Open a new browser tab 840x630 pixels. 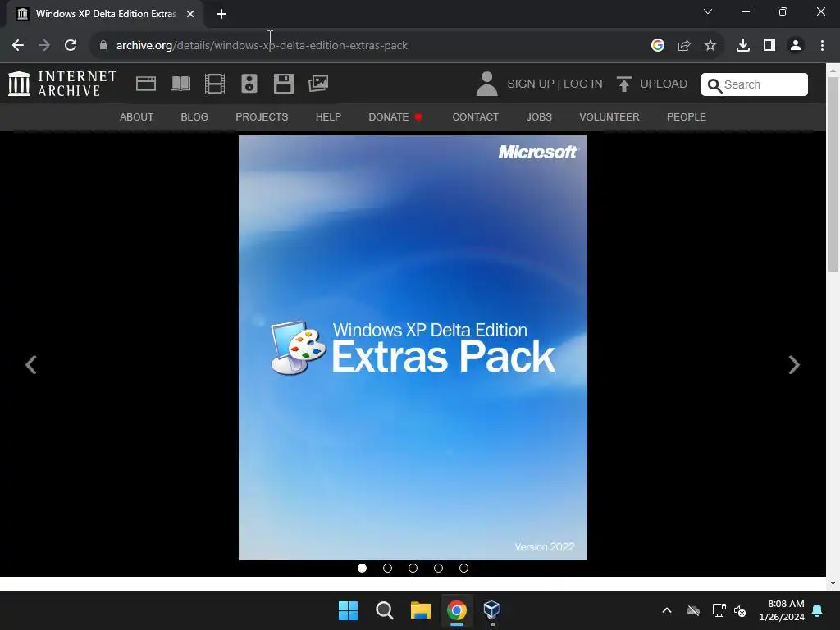click(x=221, y=14)
